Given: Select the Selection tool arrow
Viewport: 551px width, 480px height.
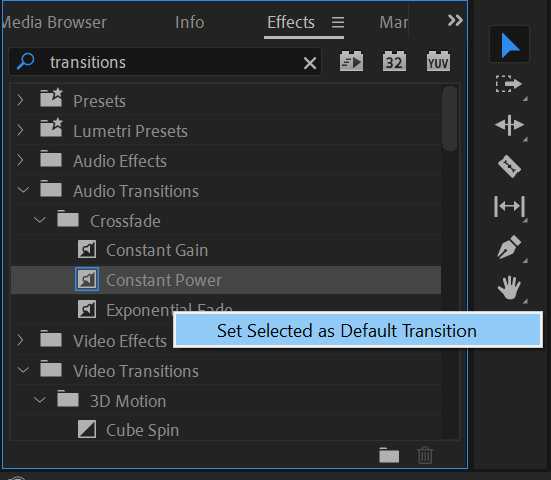Looking at the screenshot, I should pos(510,45).
